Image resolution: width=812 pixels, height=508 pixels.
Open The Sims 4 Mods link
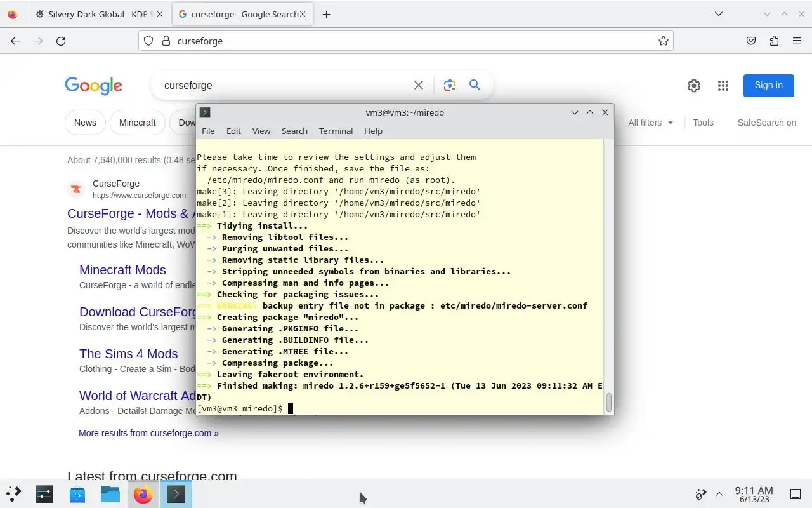tap(128, 354)
